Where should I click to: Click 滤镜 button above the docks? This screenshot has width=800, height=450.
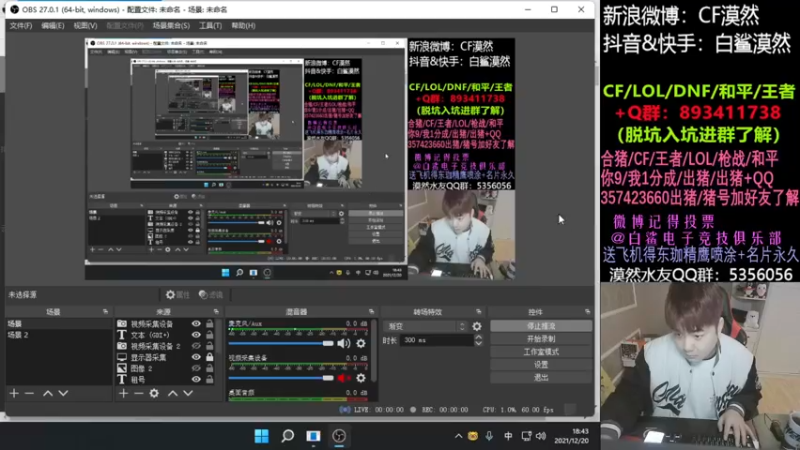click(211, 294)
